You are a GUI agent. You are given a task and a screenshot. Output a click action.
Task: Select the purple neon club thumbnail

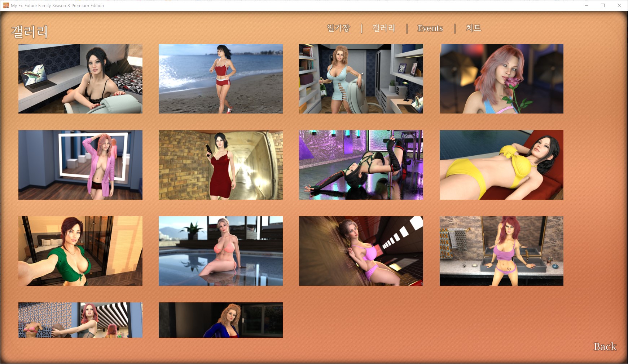[361, 165]
